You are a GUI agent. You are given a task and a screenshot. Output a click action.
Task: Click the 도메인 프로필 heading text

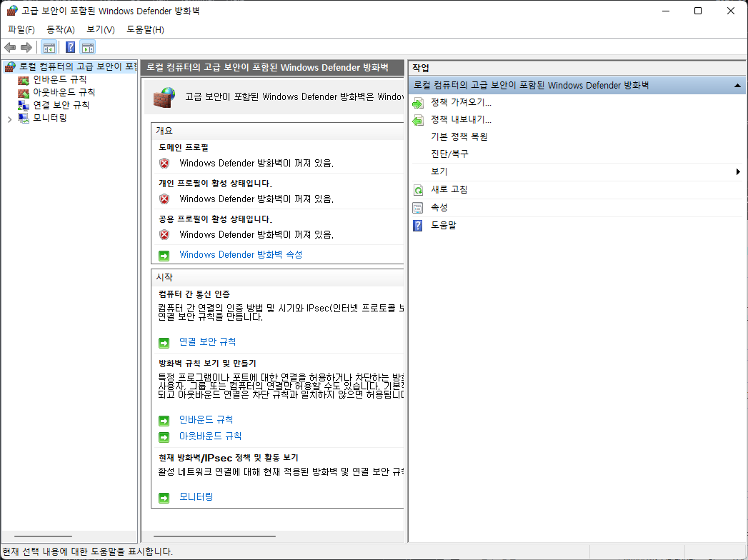tap(184, 148)
